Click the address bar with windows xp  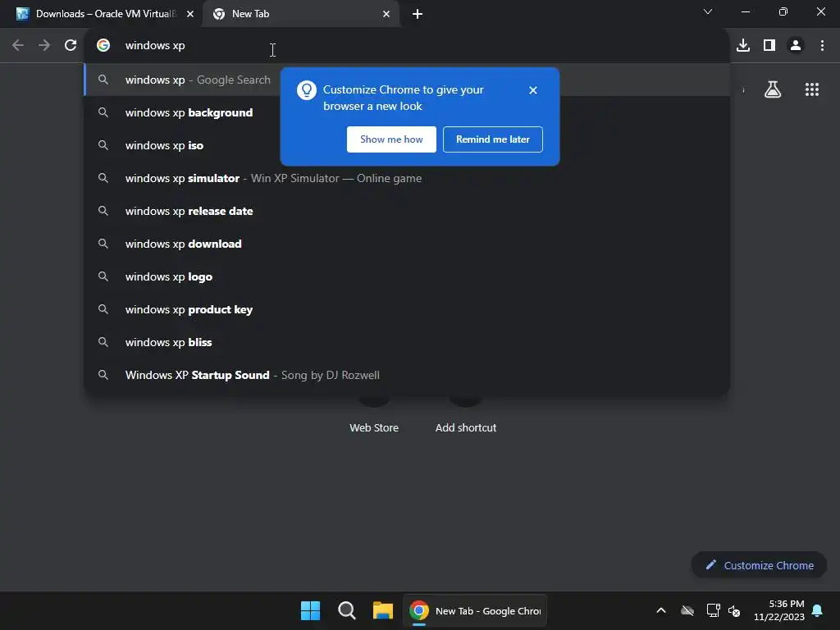point(407,46)
